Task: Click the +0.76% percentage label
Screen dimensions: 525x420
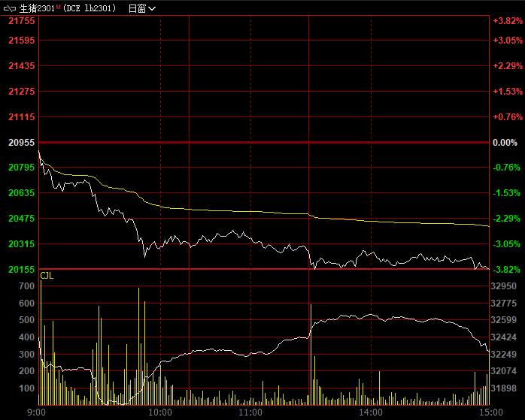Action: tap(508, 117)
